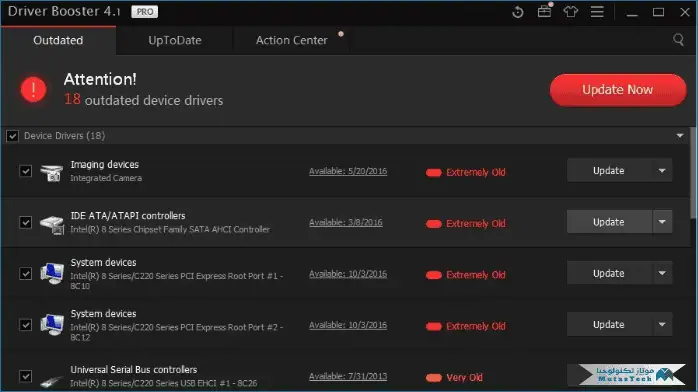Screen dimensions: 698x392
Task: Uncheck the Imaging devices checkbox
Action: [26, 171]
